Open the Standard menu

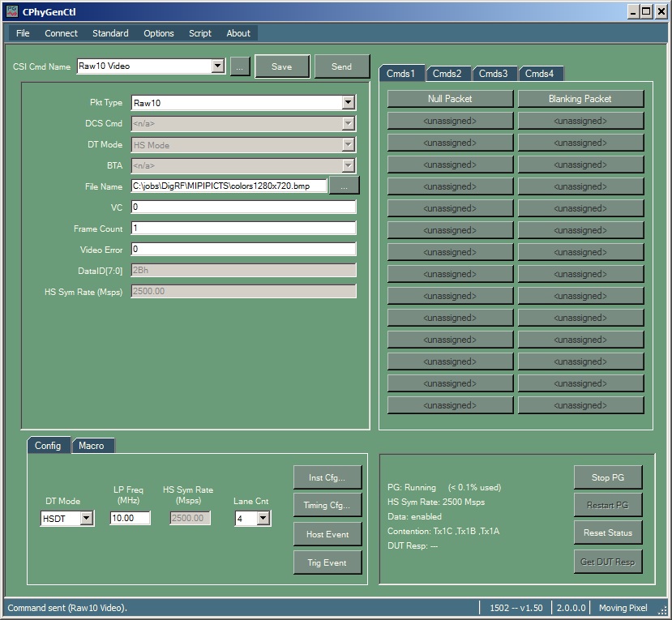(x=110, y=33)
